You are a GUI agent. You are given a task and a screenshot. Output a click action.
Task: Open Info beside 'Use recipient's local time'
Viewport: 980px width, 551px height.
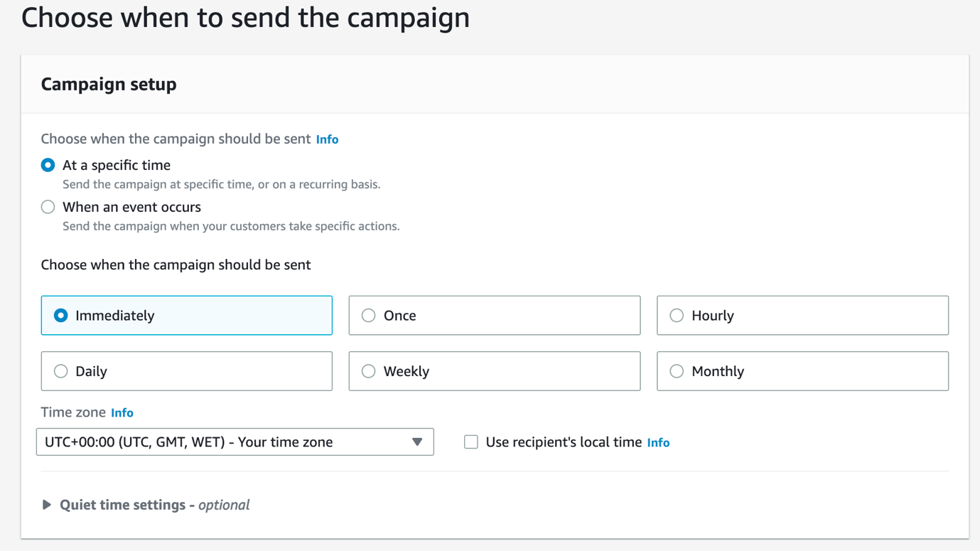tap(658, 442)
